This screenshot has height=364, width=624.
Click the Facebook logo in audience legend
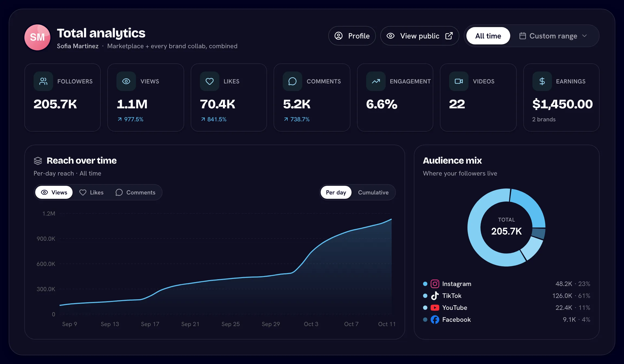[x=435, y=320]
